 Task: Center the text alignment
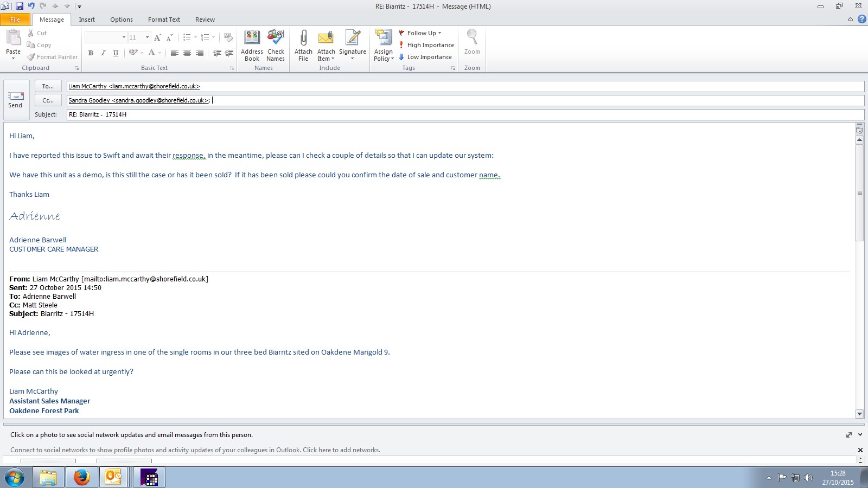point(187,53)
